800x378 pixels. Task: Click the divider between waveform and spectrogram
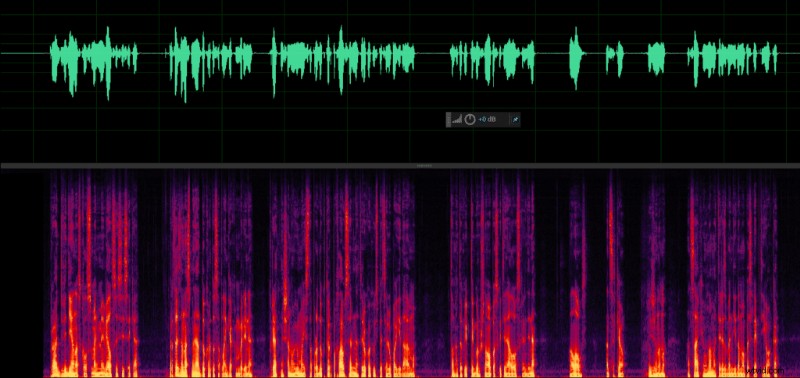tap(400, 166)
